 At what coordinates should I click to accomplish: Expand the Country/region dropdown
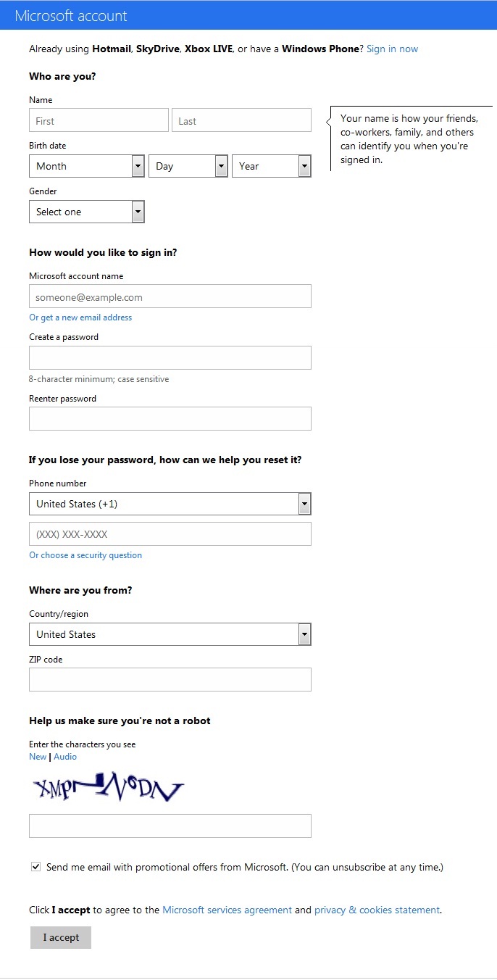click(x=170, y=634)
